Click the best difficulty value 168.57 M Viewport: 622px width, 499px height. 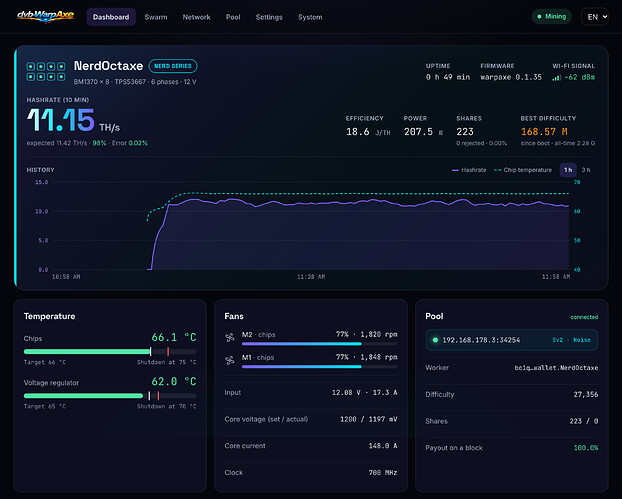point(544,132)
